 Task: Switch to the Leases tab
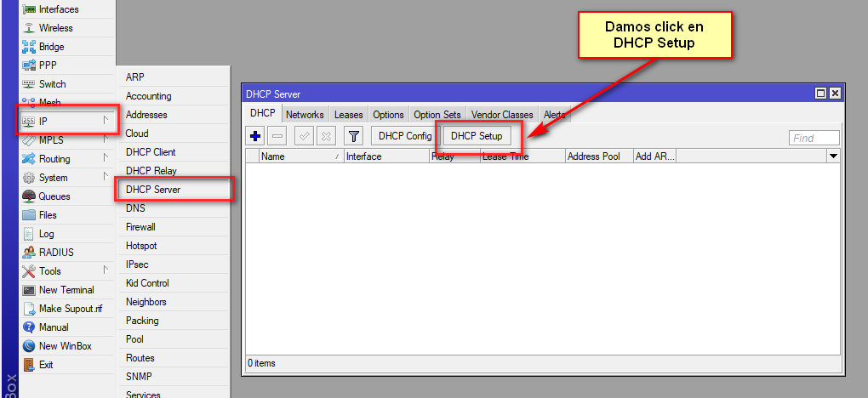click(348, 115)
